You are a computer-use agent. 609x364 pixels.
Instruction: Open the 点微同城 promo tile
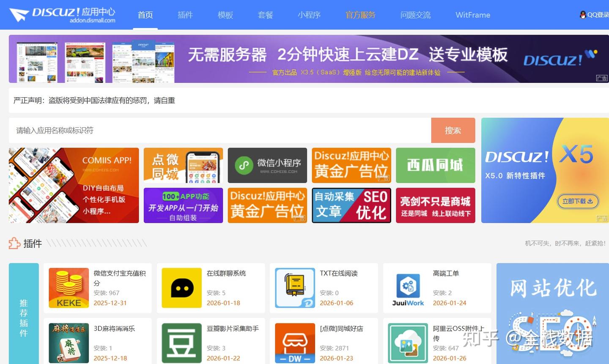(x=183, y=165)
